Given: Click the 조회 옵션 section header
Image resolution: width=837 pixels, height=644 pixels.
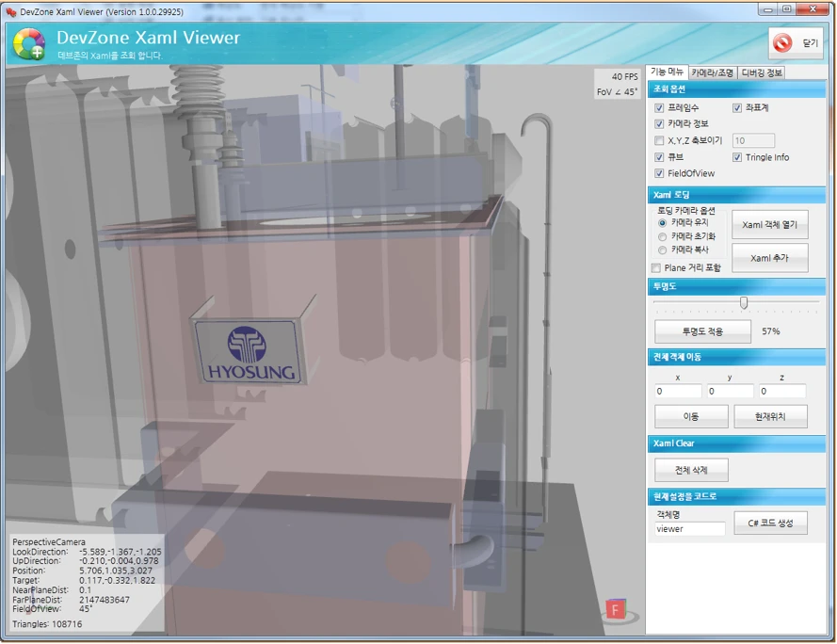Looking at the screenshot, I should 736,89.
